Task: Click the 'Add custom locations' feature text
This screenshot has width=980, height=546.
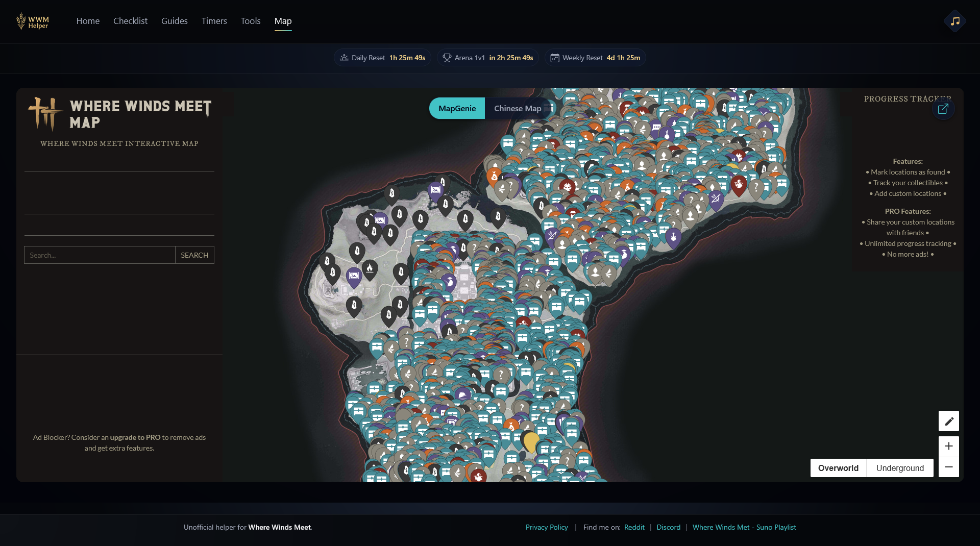Action: [908, 193]
